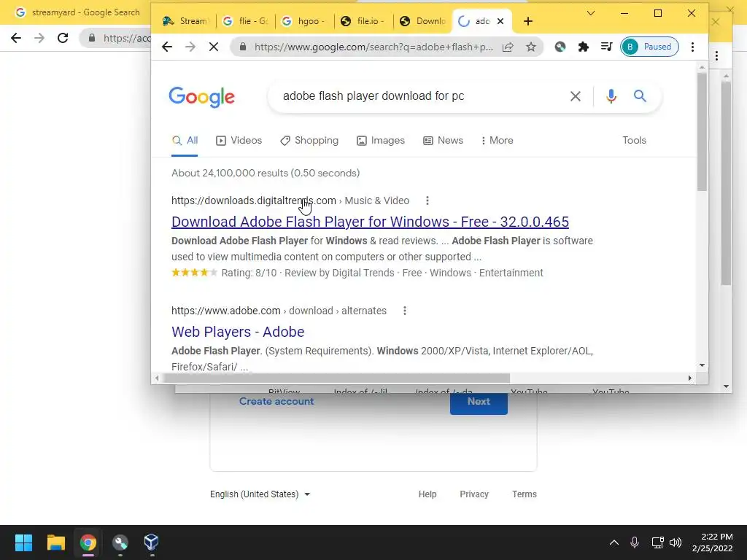Open the wrench tool app in taskbar
Image resolution: width=747 pixels, height=560 pixels.
tap(120, 542)
